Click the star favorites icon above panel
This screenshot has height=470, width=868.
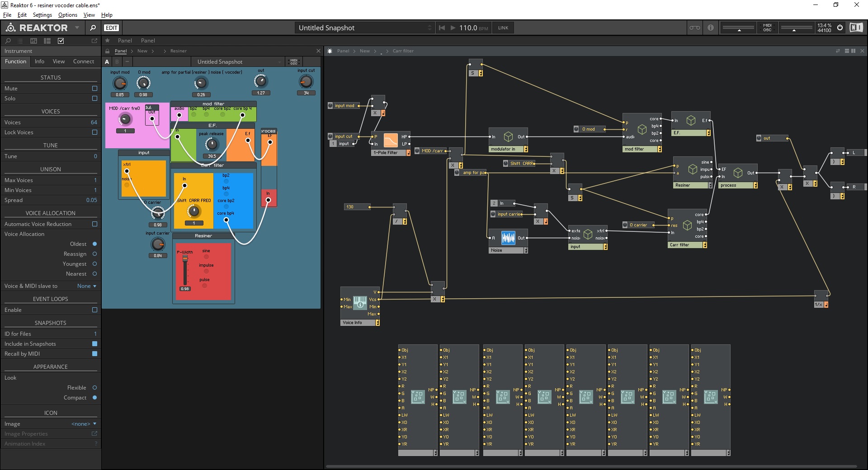[108, 41]
